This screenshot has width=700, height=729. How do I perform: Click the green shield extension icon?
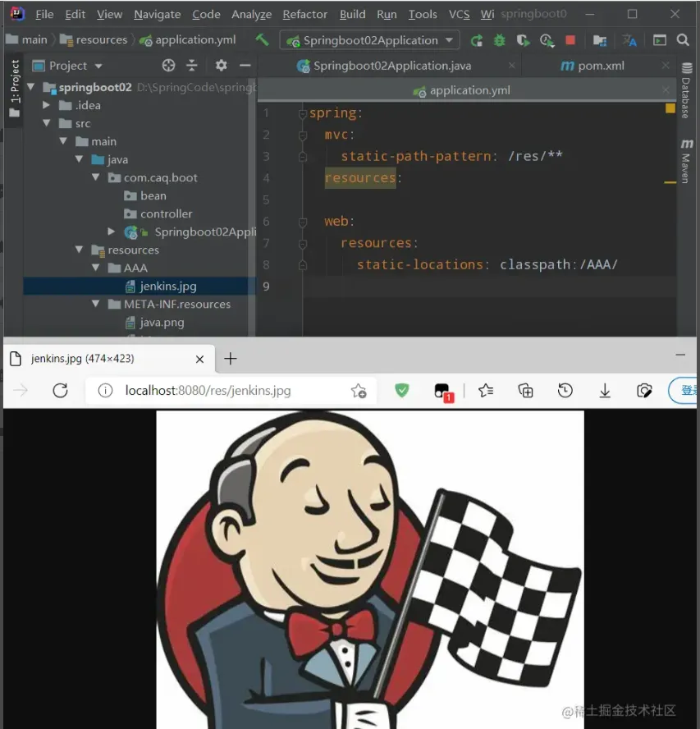[401, 391]
